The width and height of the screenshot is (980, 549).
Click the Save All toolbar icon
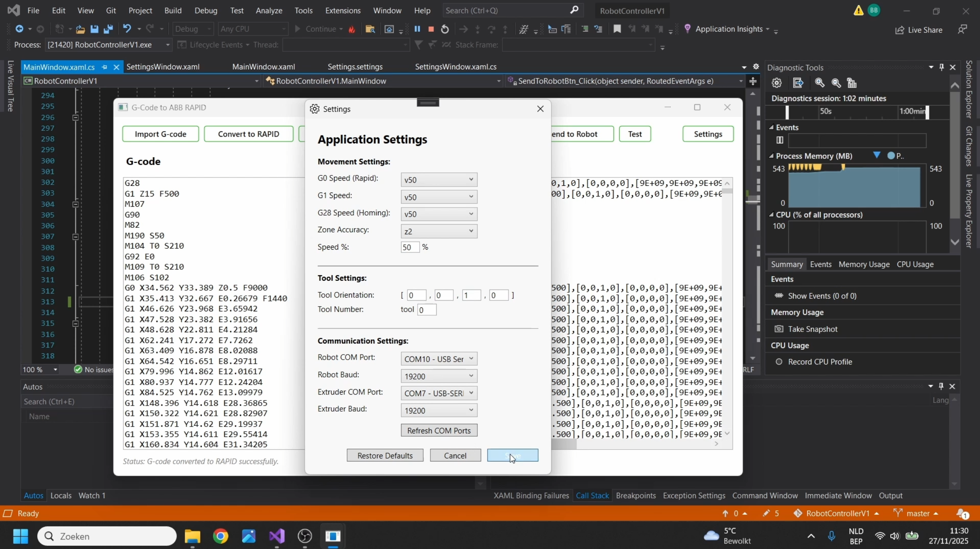108,29
